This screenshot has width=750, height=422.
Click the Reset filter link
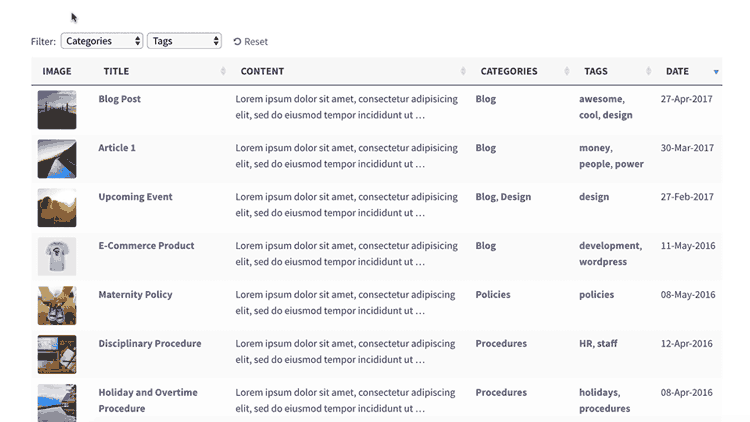pos(251,42)
